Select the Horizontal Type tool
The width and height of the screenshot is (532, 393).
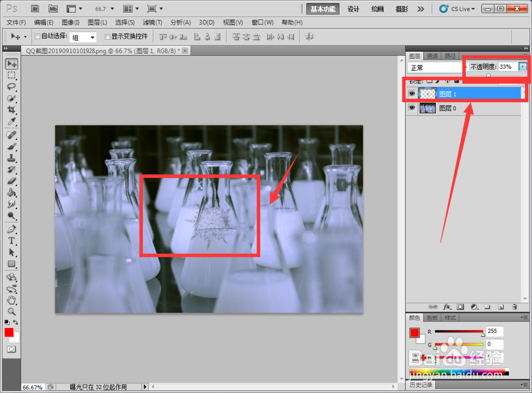(11, 240)
